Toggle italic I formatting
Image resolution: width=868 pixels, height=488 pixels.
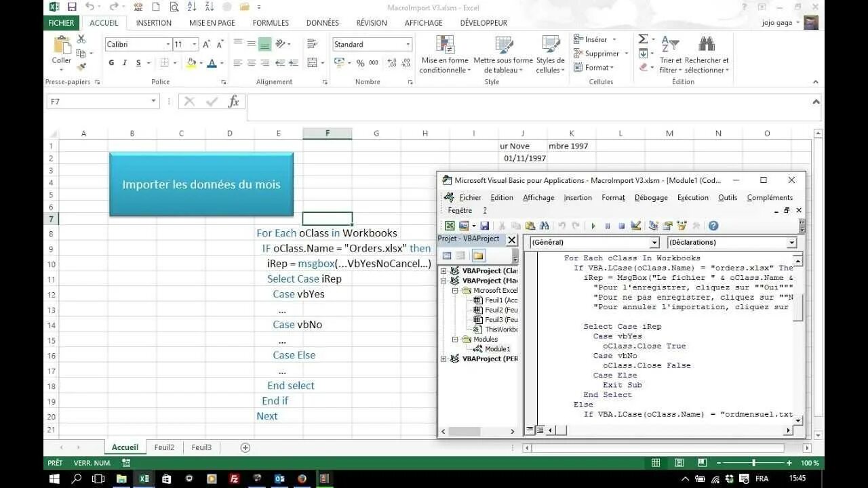[125, 63]
